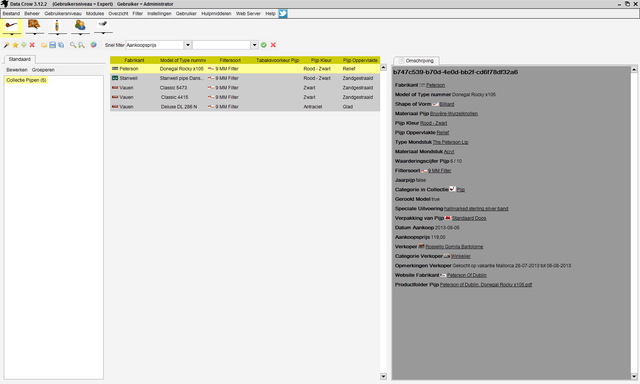
Task: Click the copy documents toolbar icon
Action: click(61, 45)
